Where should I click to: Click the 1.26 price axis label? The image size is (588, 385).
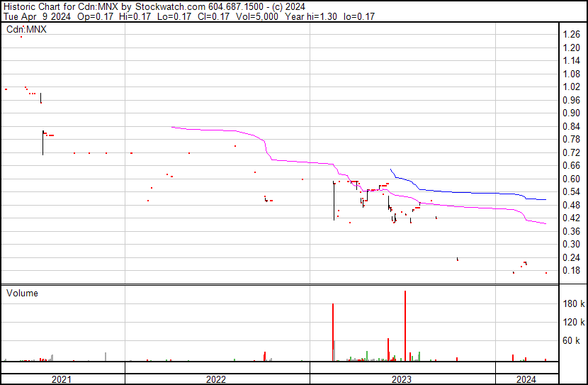[x=572, y=35]
